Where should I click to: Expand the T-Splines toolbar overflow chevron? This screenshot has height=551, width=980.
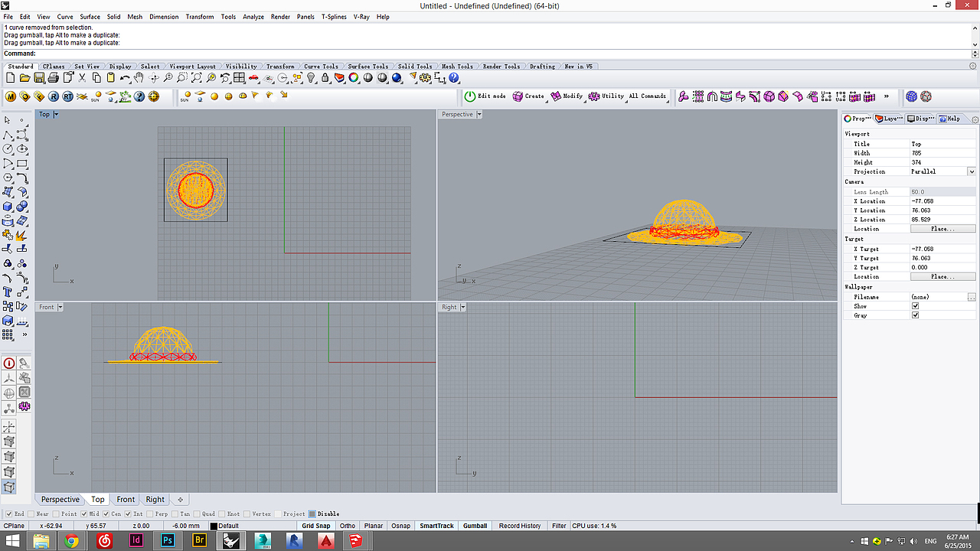click(887, 96)
